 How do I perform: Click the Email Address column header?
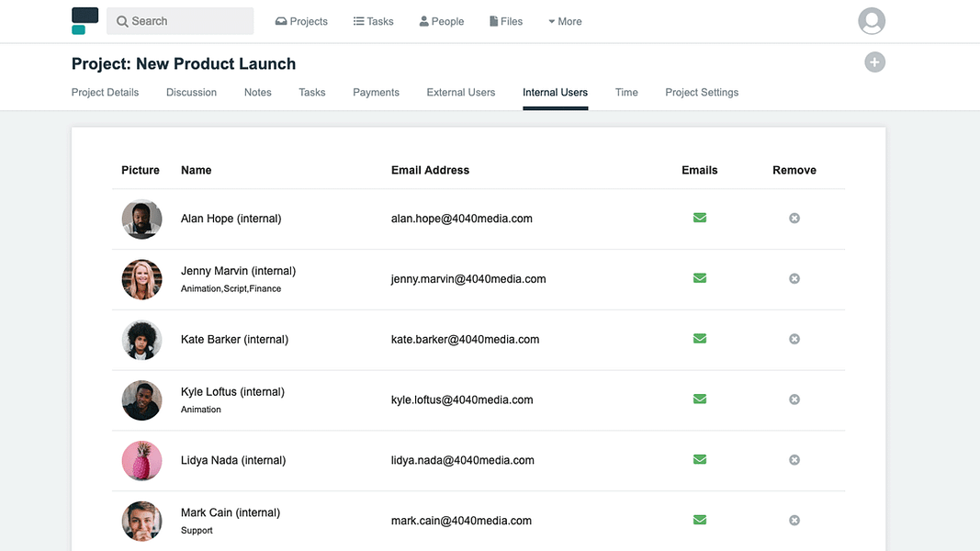(x=430, y=170)
